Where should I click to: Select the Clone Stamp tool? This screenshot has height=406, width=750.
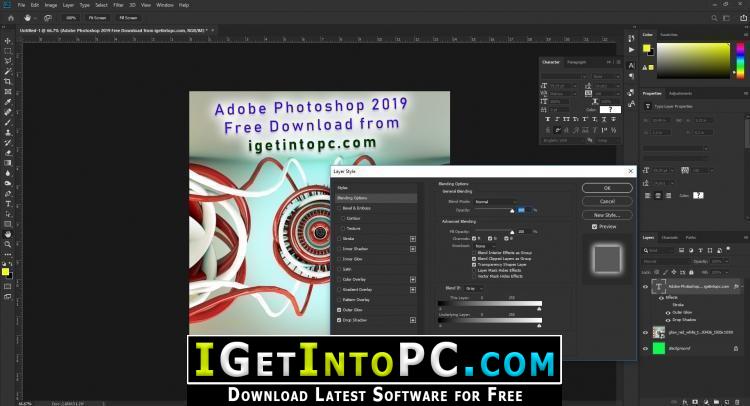(x=8, y=132)
